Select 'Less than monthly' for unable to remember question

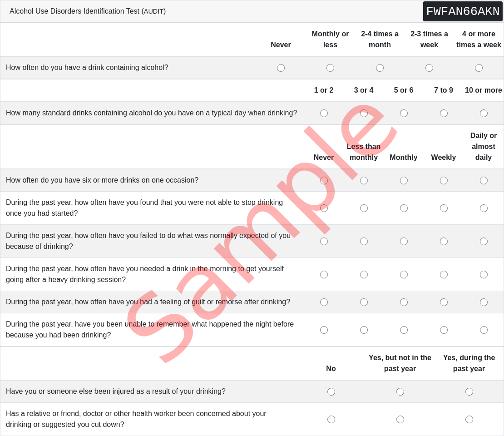(364, 330)
